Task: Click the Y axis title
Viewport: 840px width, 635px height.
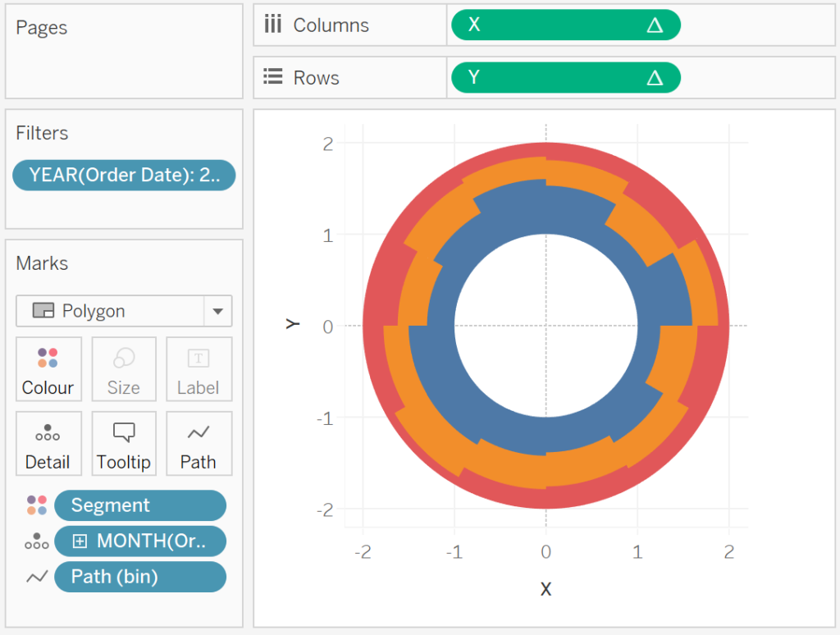Action: click(293, 324)
